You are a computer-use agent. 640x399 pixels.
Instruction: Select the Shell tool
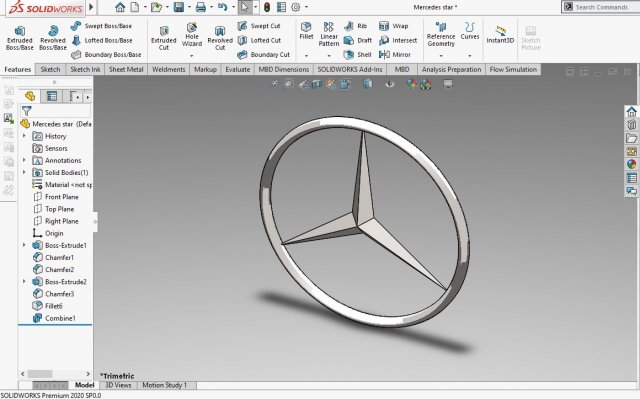click(x=357, y=55)
